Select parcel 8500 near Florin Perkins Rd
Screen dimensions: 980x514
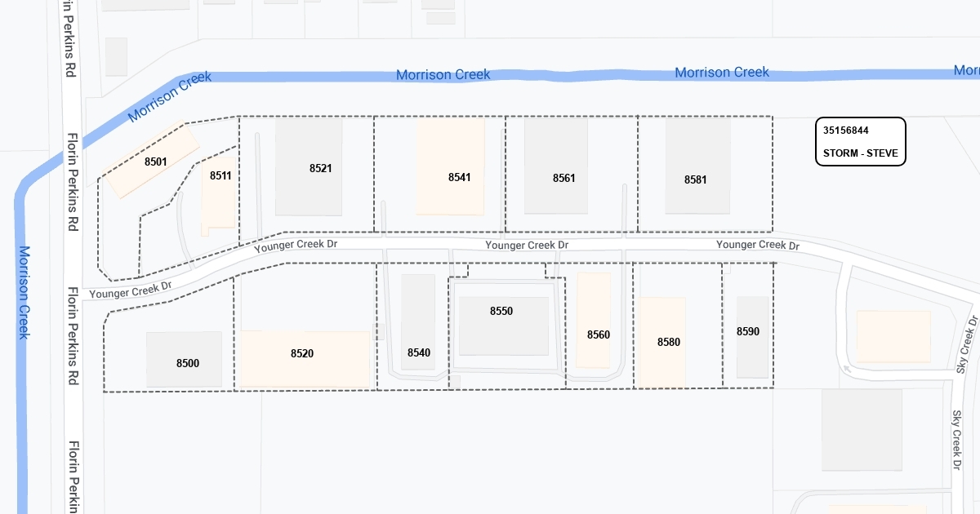click(187, 362)
